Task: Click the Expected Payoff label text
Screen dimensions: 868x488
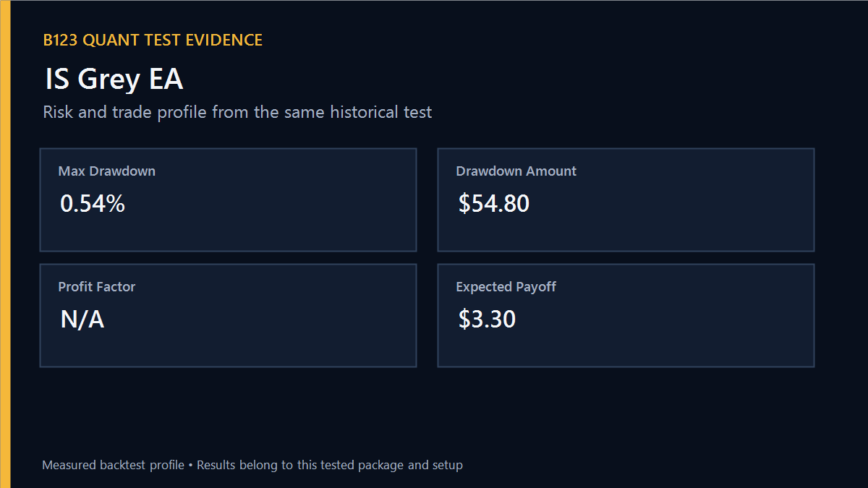Action: click(506, 287)
